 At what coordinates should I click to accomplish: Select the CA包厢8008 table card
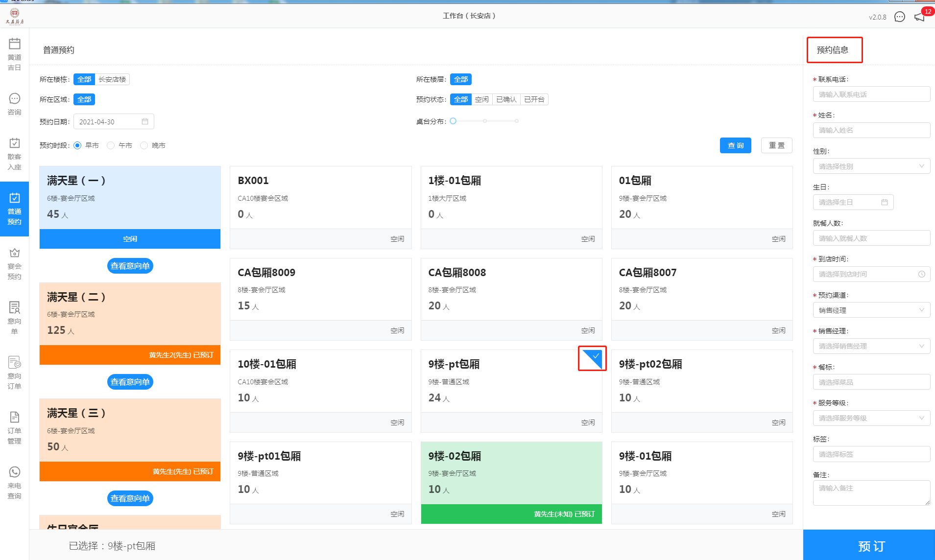(511, 299)
